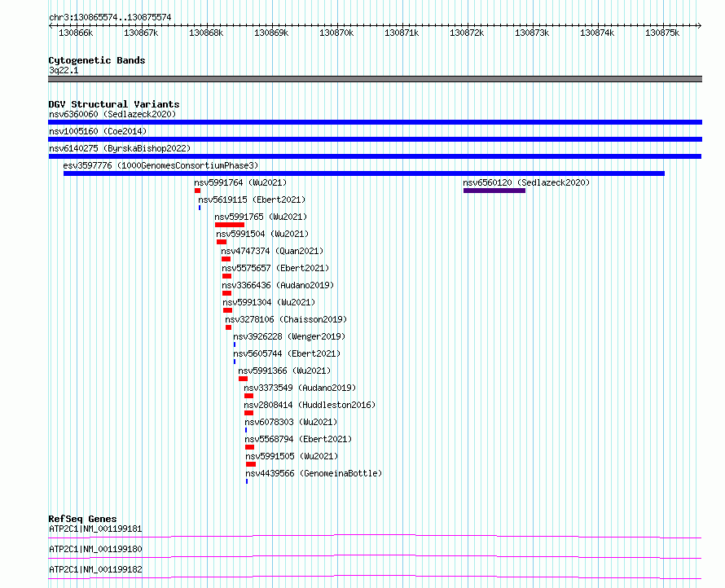Open nsv6140275 (ByrskaBishop2022) variant label
The image size is (725, 588).
tap(120, 148)
